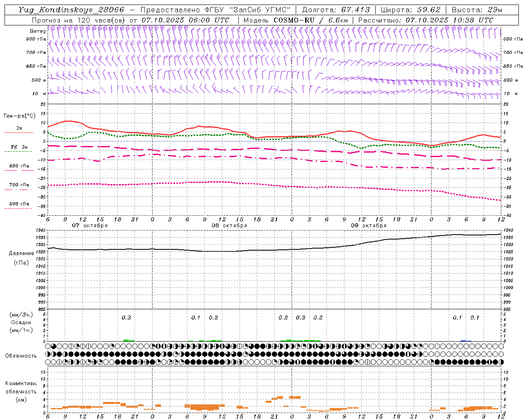Image resolution: width=525 pixels, height=420 pixels.
Task: Click the 500 м wind level label on left
Action: click(x=39, y=80)
